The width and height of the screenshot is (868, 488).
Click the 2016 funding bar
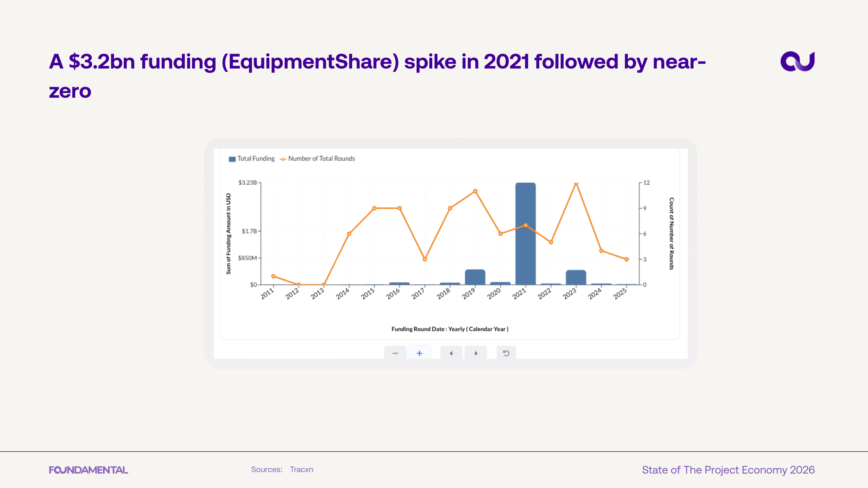click(x=399, y=284)
